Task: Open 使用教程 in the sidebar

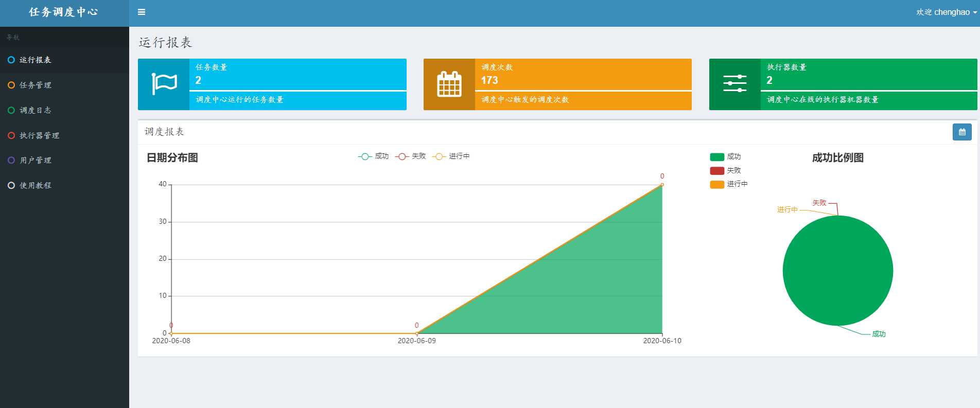Action: (64, 185)
